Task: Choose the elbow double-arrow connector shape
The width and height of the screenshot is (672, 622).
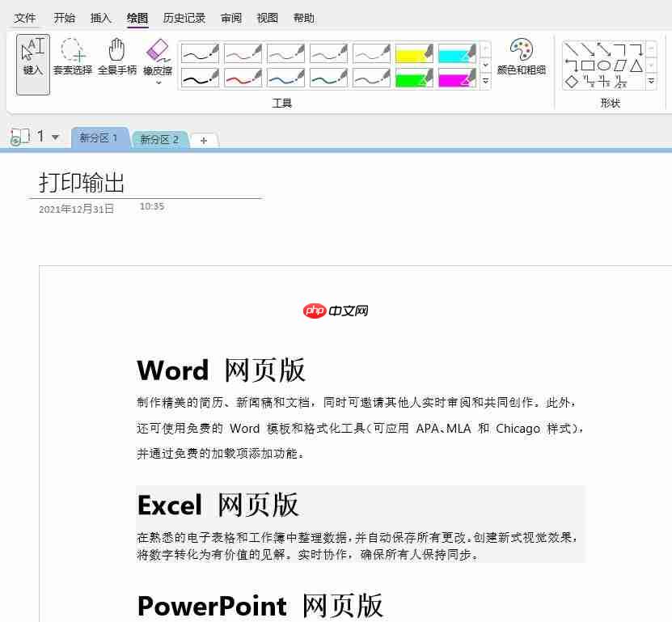Action: (570, 66)
